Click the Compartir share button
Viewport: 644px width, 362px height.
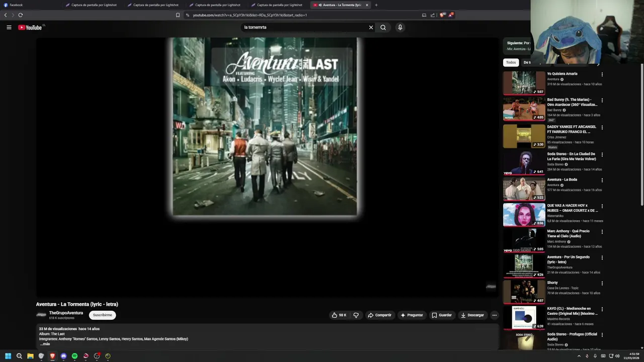click(x=379, y=315)
